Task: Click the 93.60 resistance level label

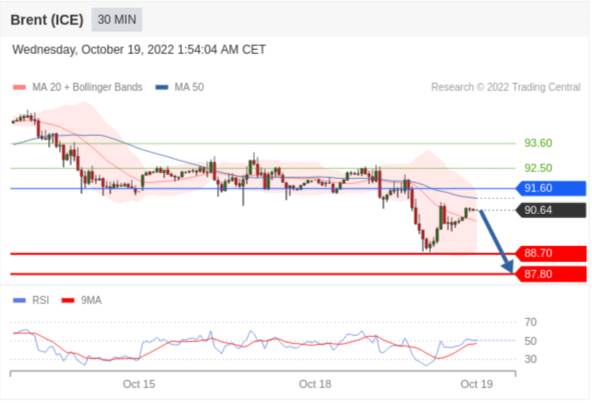Action: pos(538,143)
